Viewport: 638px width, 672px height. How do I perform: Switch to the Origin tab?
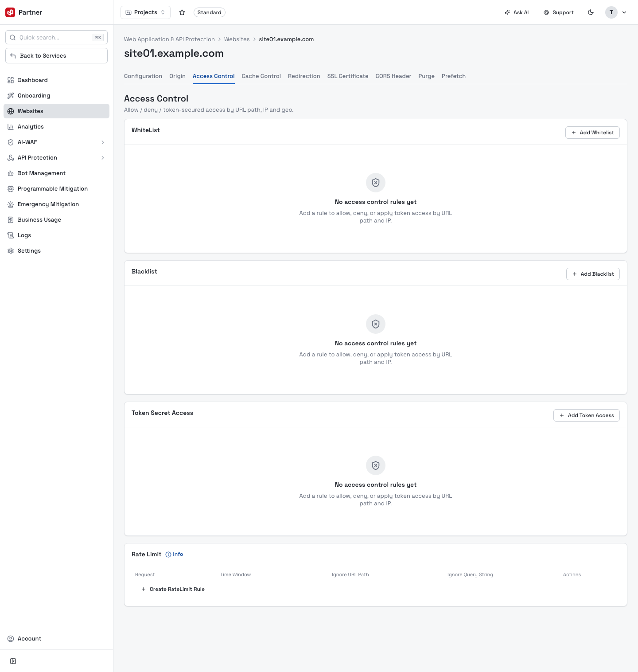tap(177, 76)
